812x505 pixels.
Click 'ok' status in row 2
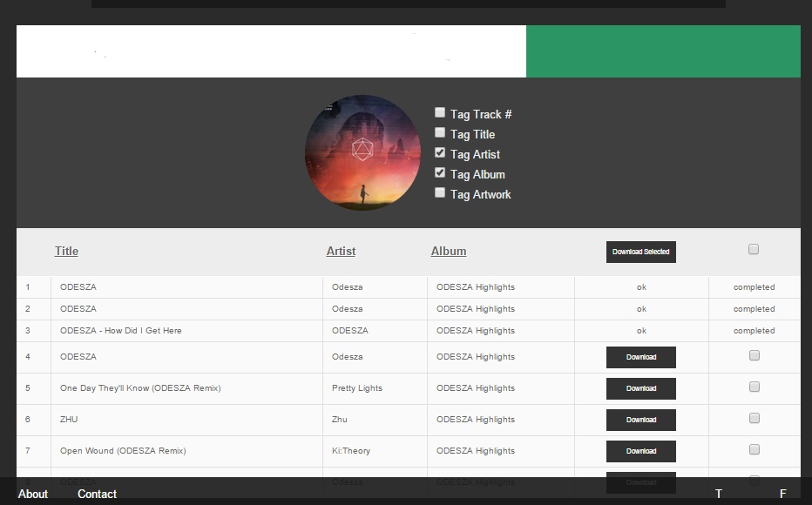[x=641, y=309]
